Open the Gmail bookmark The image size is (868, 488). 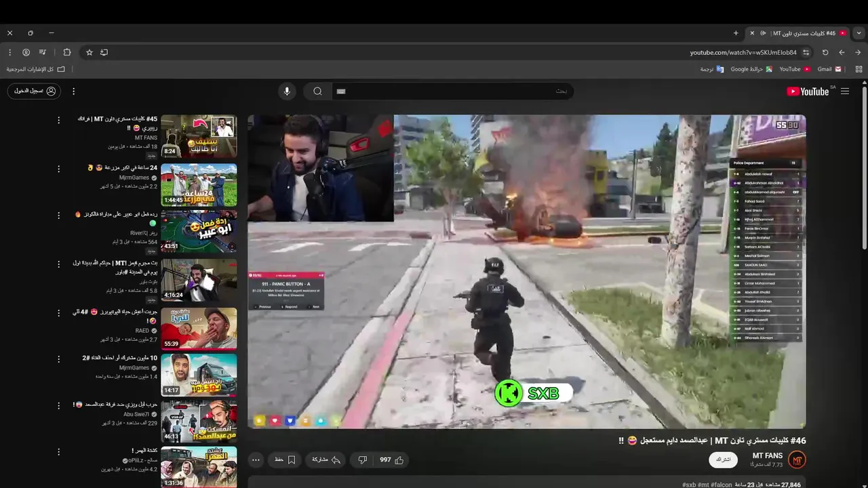tap(829, 69)
